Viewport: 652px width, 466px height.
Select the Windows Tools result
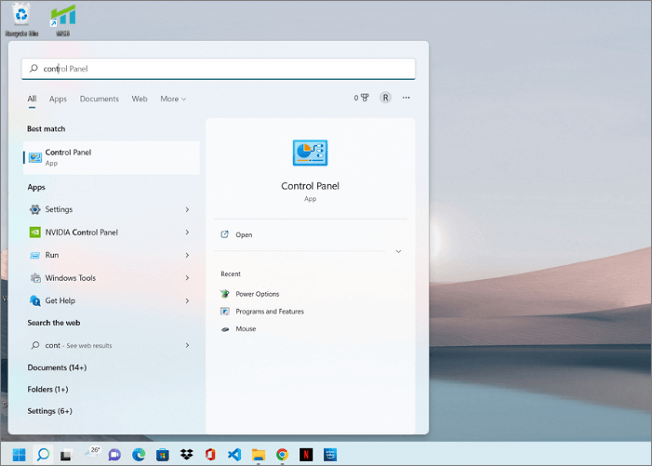pos(111,278)
